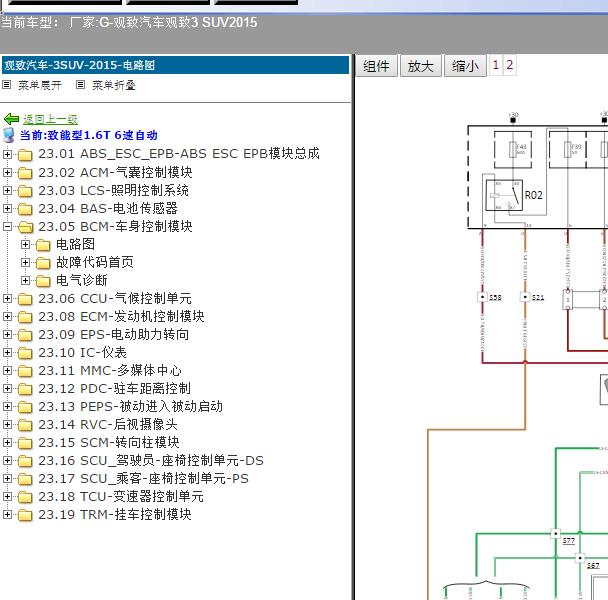Click folder icon of 23.08 ECM
Screen dimensions: 608x600
25,317
